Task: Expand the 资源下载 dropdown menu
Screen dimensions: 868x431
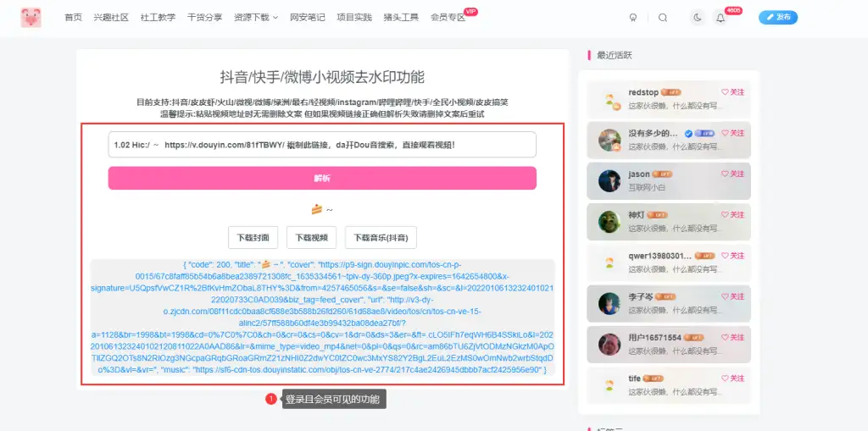Action: 256,17
